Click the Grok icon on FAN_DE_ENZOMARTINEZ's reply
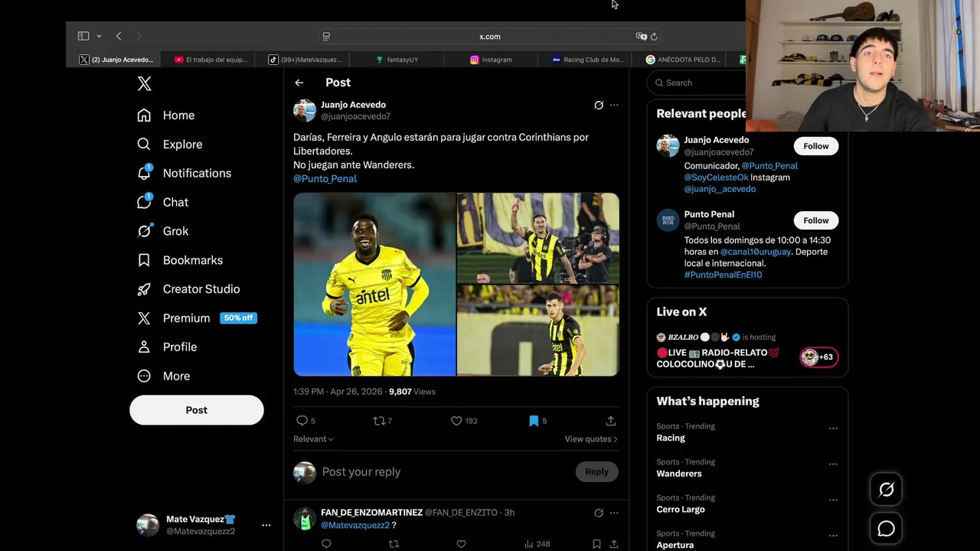 [599, 513]
